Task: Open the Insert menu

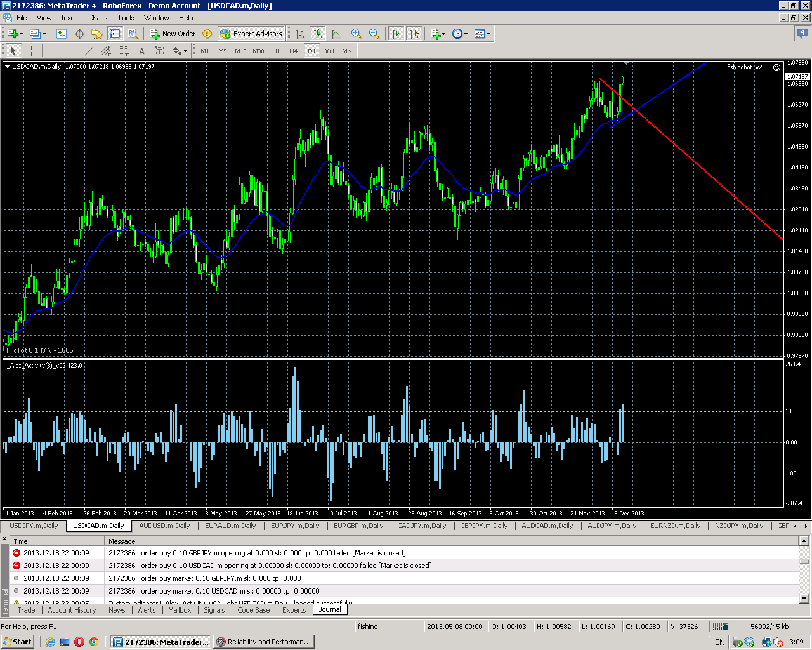Action: click(70, 18)
